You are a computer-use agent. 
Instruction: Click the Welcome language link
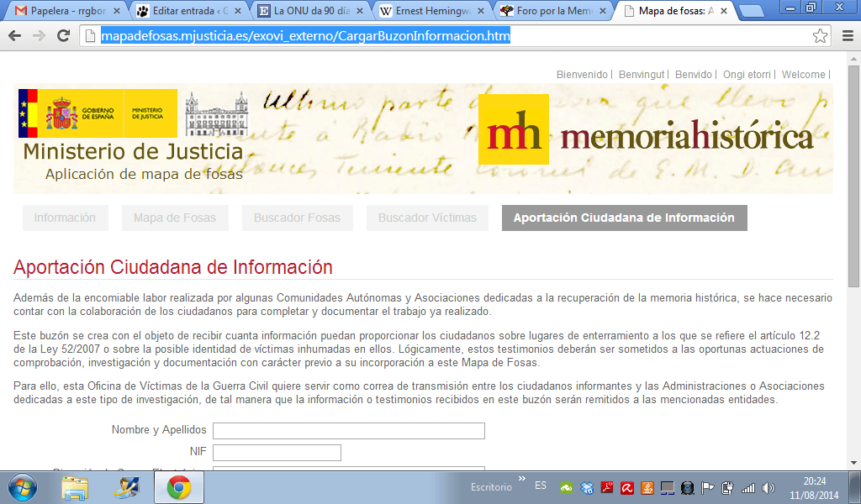pos(803,75)
